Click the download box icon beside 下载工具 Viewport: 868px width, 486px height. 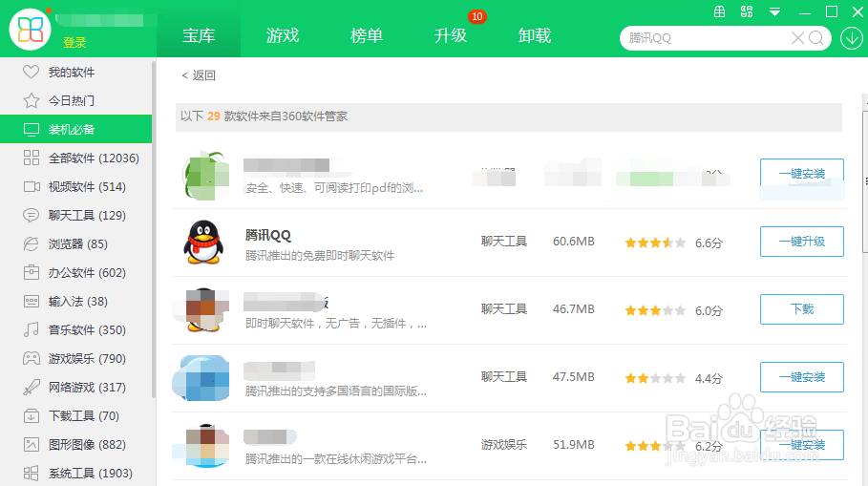tap(32, 415)
